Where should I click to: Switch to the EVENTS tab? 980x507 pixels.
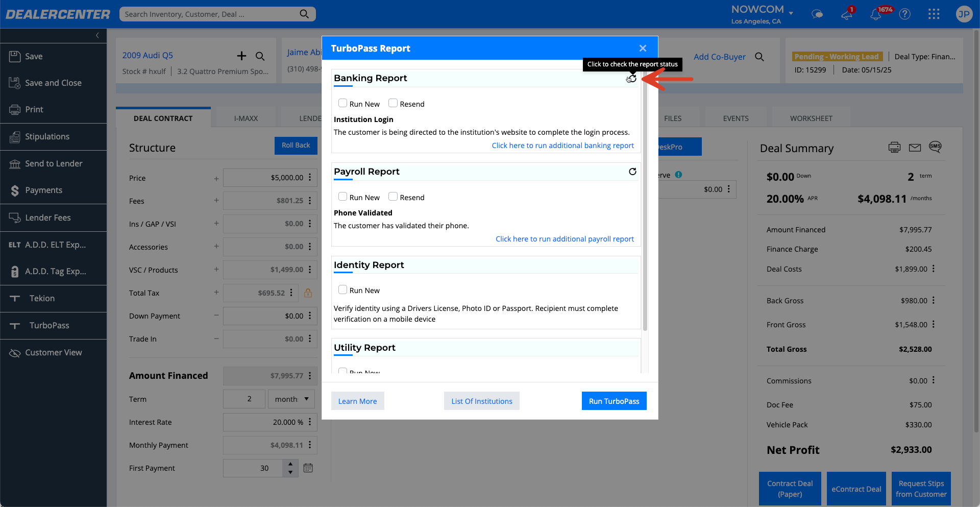pyautogui.click(x=736, y=118)
